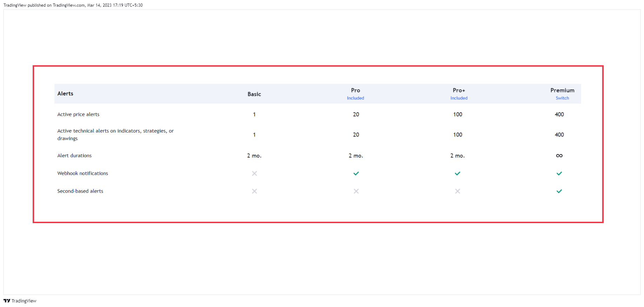The height and width of the screenshot is (307, 644).
Task: Click the Included link under Pro
Action: (355, 98)
